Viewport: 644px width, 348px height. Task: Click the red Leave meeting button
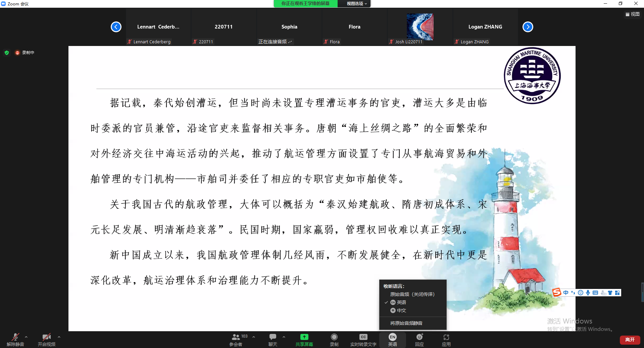[x=630, y=340]
